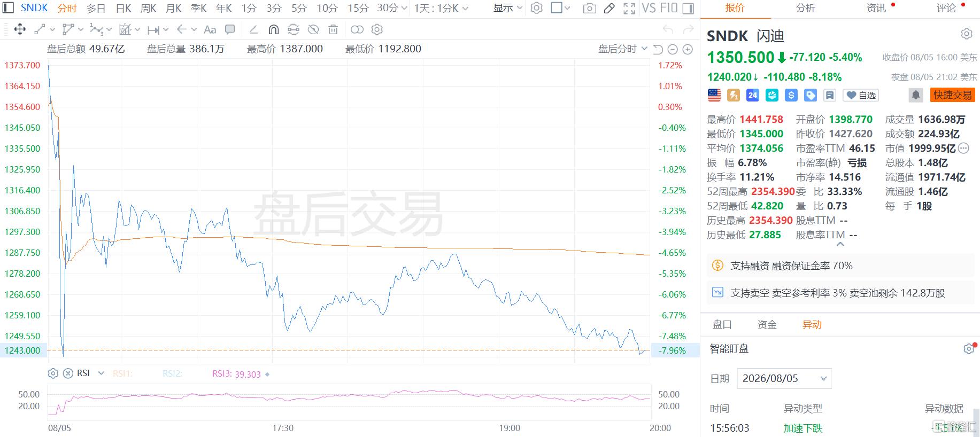Click the 快捷交易 quick trade button
The image size is (980, 437).
click(952, 95)
